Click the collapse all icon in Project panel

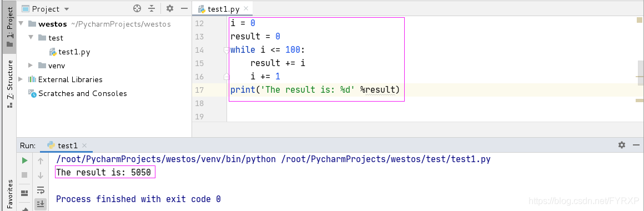click(152, 9)
